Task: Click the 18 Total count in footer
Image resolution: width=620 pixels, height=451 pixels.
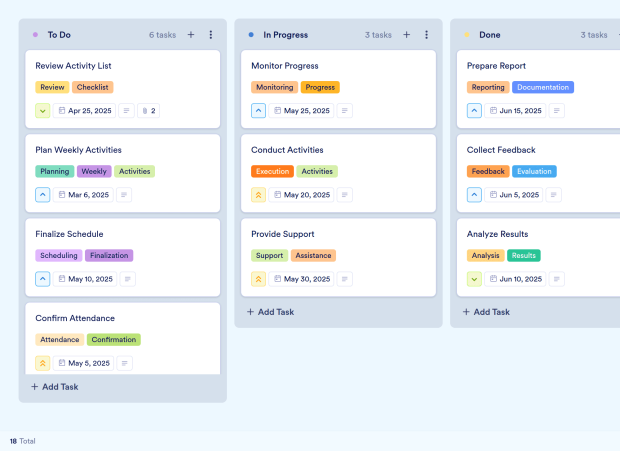Action: click(x=23, y=441)
